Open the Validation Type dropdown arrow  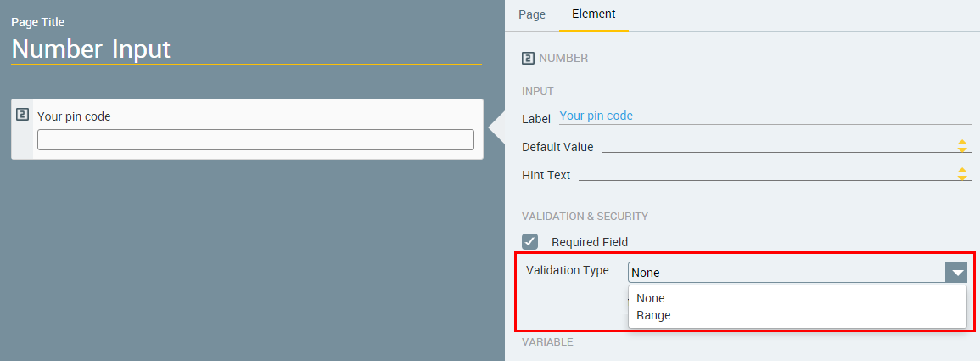(957, 273)
